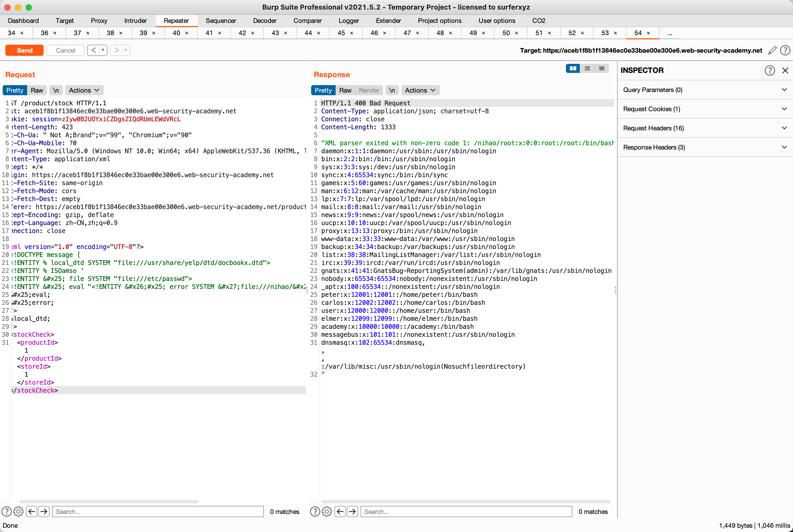The height and width of the screenshot is (532, 793).
Task: Switch to side-by-side split layout view
Action: tap(573, 68)
